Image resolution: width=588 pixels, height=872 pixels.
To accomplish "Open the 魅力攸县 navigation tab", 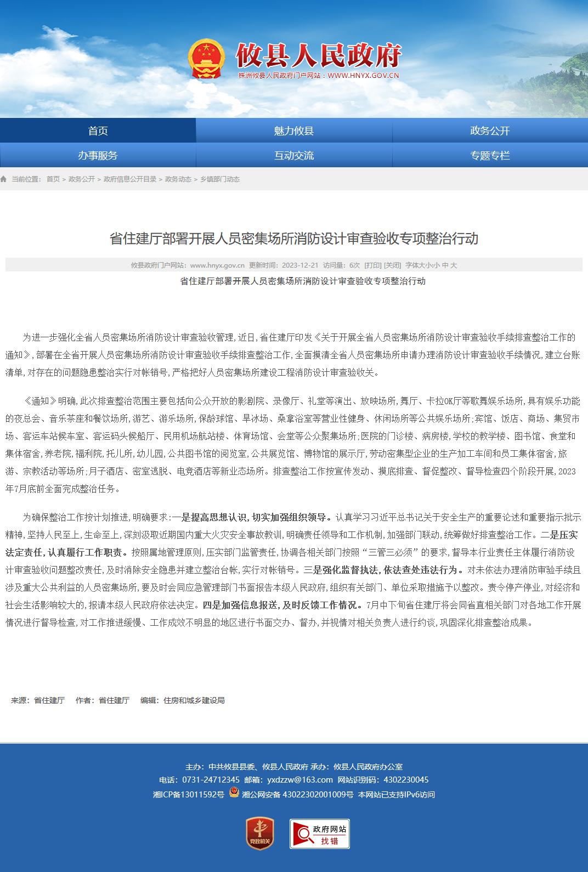I will point(294,131).
